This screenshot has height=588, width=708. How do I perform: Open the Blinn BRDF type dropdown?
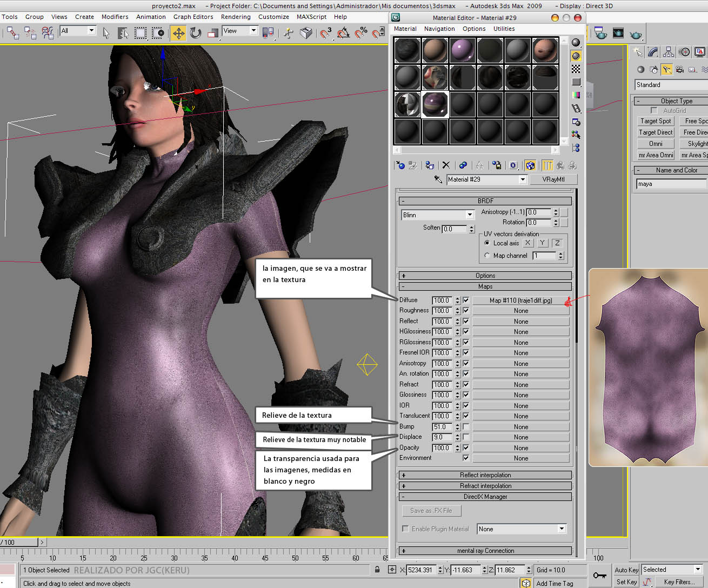pos(470,215)
